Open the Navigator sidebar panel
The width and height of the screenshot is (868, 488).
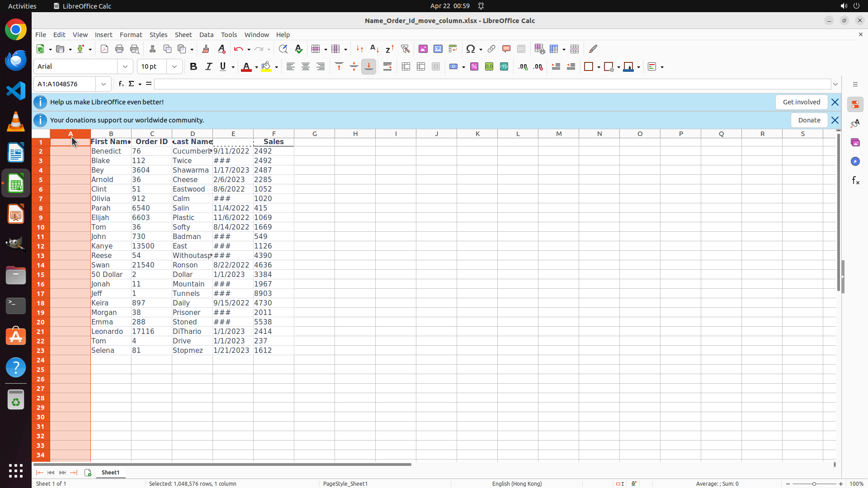tap(855, 161)
